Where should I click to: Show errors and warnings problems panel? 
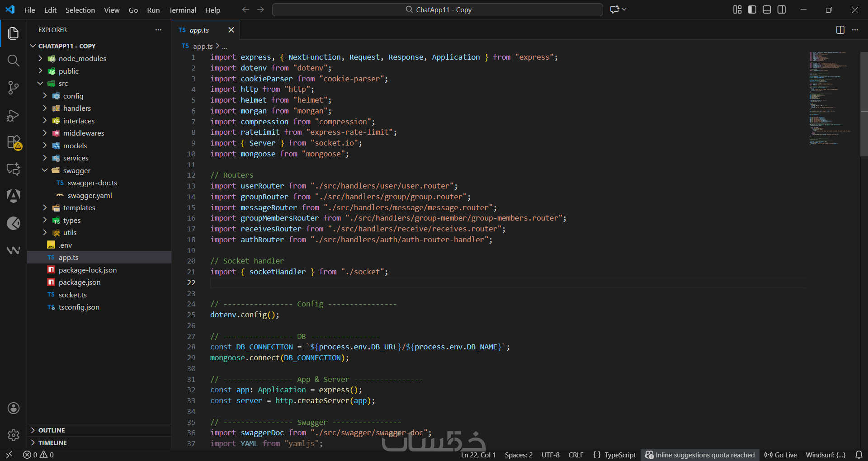coord(38,455)
